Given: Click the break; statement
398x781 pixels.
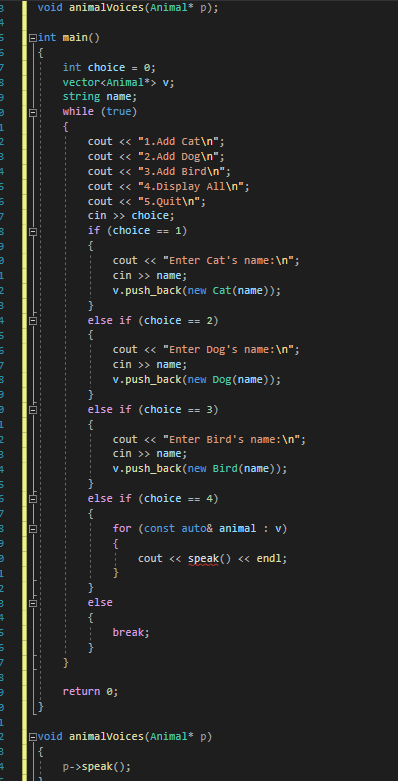Looking at the screenshot, I should point(131,633).
